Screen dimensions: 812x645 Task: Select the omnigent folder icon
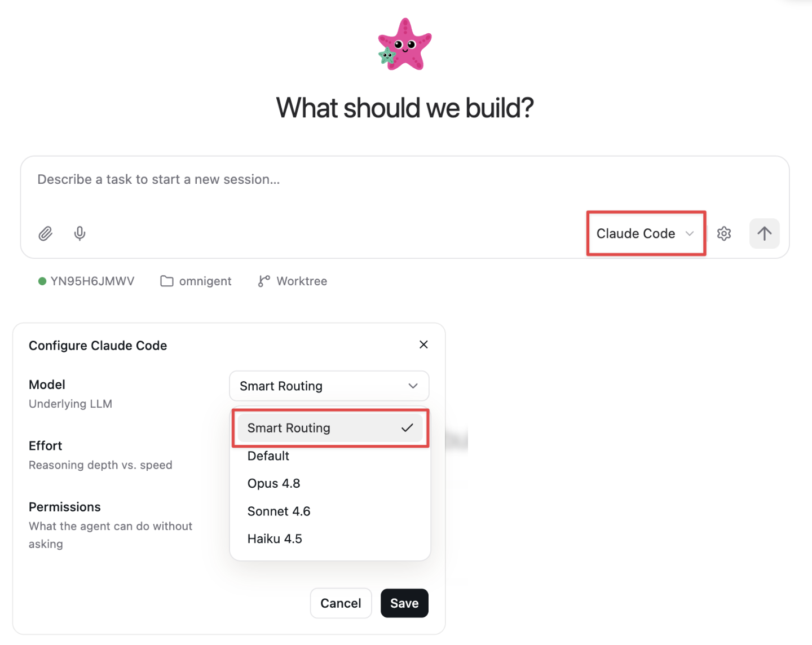(167, 281)
